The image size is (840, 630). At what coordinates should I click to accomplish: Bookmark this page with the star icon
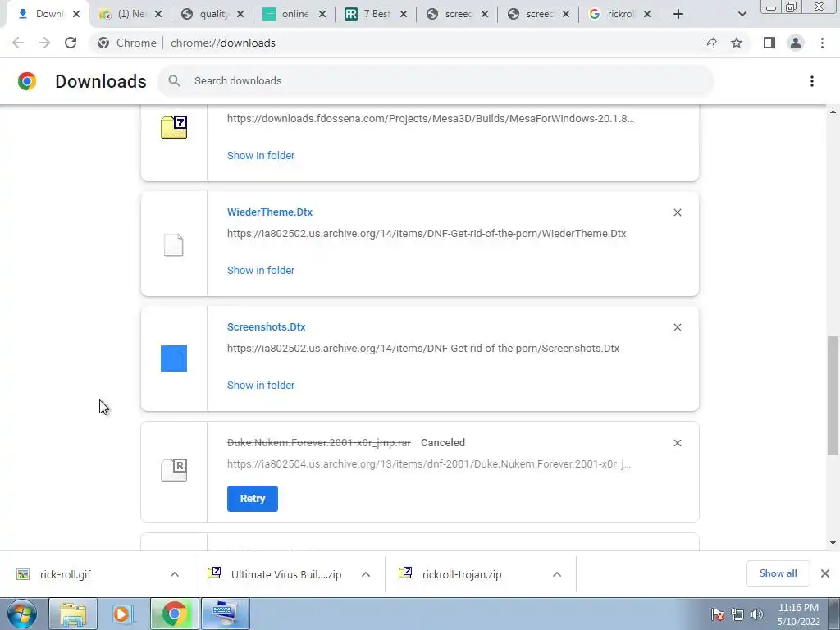[x=737, y=43]
